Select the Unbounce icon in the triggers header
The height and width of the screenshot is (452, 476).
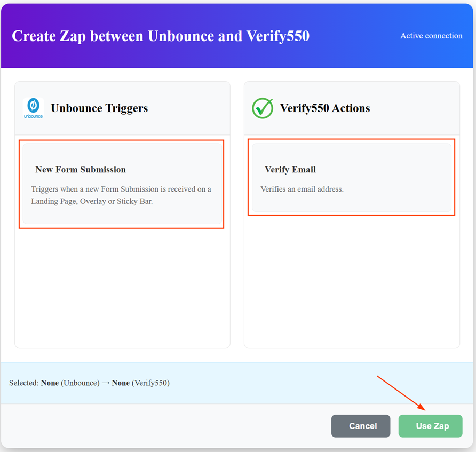tap(33, 108)
